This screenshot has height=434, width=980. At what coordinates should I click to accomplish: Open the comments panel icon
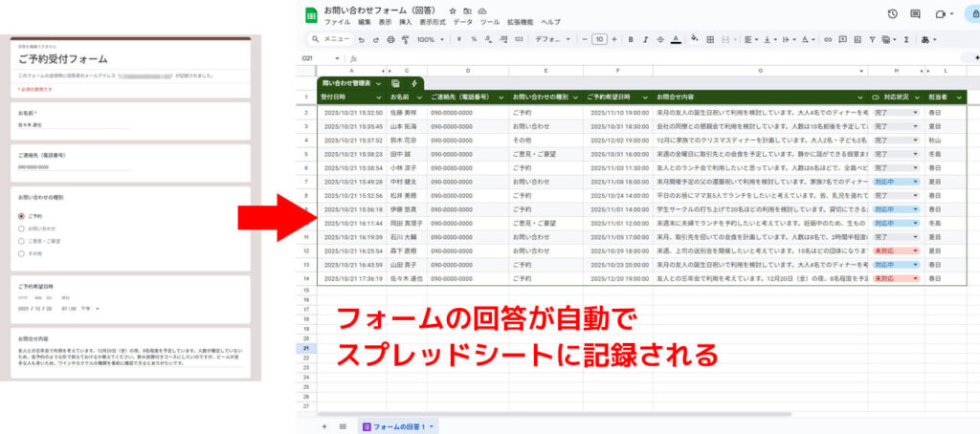click(916, 13)
